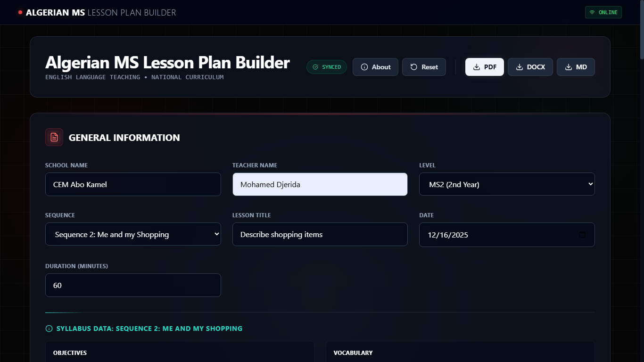Select the VOCABULARY panel heading
The image size is (644, 362).
click(353, 353)
